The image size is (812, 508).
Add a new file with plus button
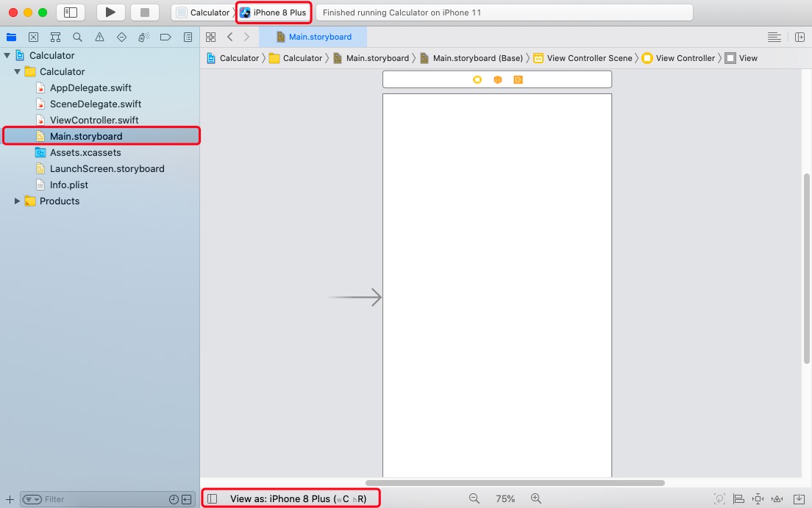[10, 499]
